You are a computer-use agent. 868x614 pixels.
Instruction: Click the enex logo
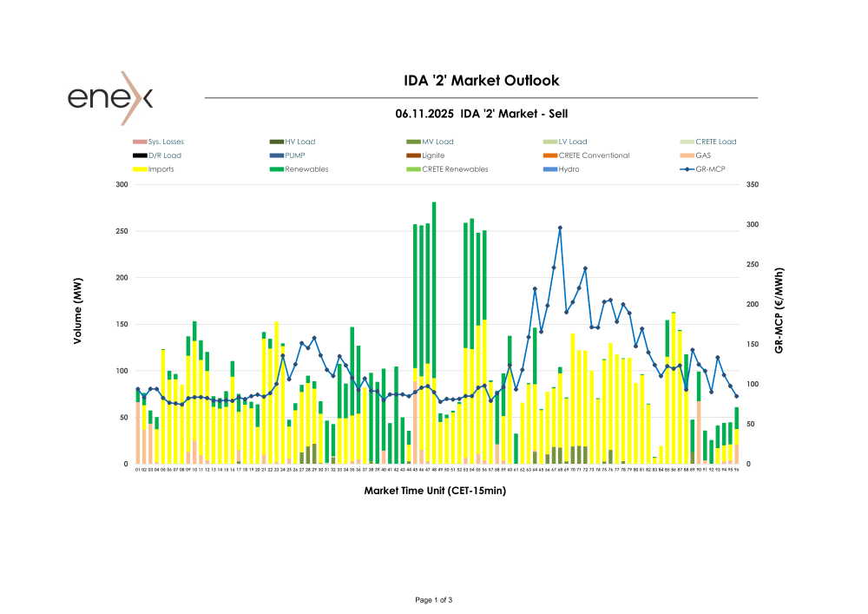(110, 97)
